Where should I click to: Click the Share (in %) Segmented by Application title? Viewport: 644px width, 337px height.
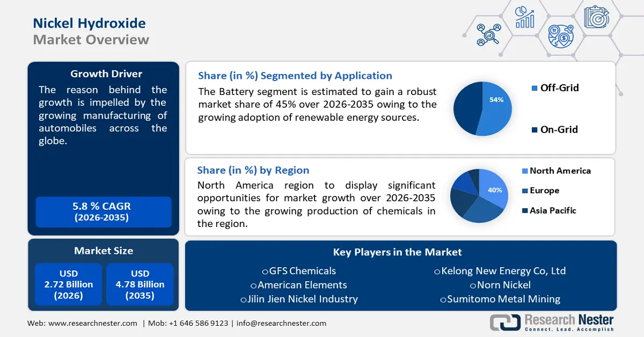pos(295,76)
